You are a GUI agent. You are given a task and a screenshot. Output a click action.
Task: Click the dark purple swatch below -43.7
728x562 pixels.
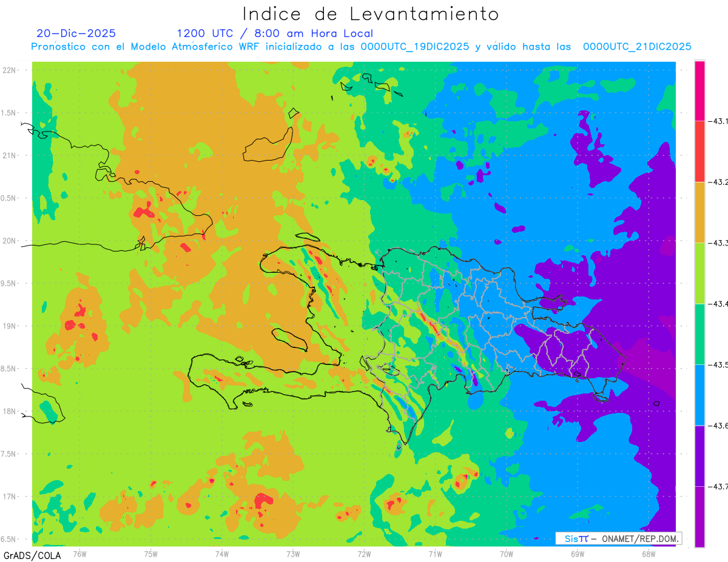700,517
